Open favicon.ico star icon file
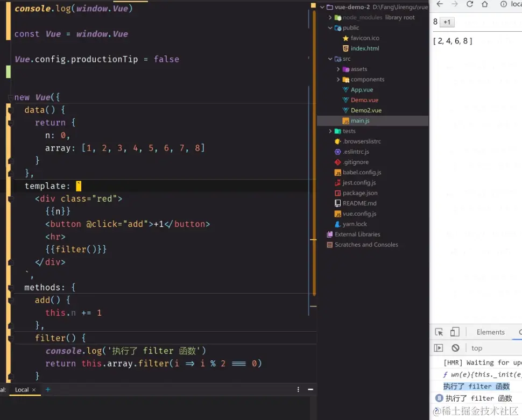This screenshot has width=522, height=420. (345, 38)
